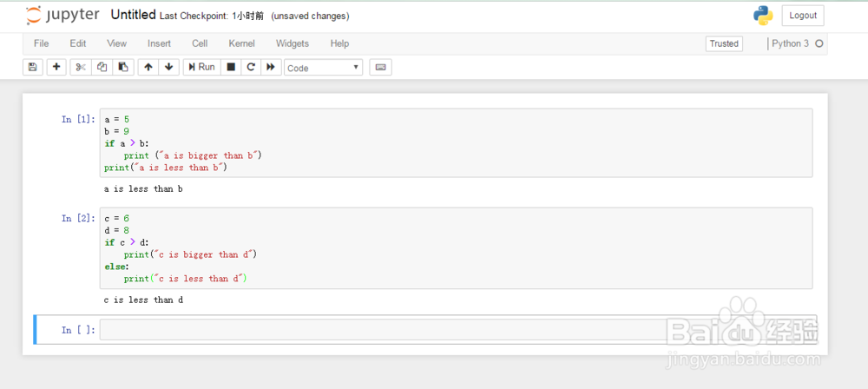Restart kernel and rerun all icon
Viewport: 868px width, 389px height.
(271, 67)
